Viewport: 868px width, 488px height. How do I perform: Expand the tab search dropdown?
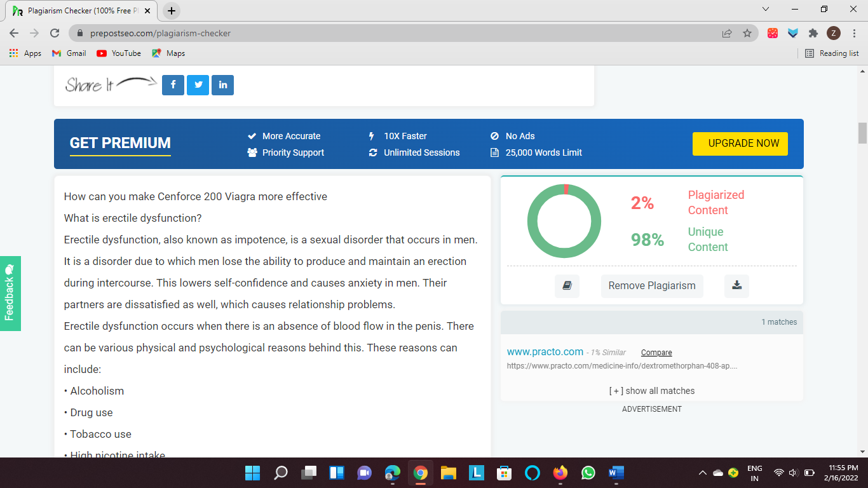[x=766, y=10]
